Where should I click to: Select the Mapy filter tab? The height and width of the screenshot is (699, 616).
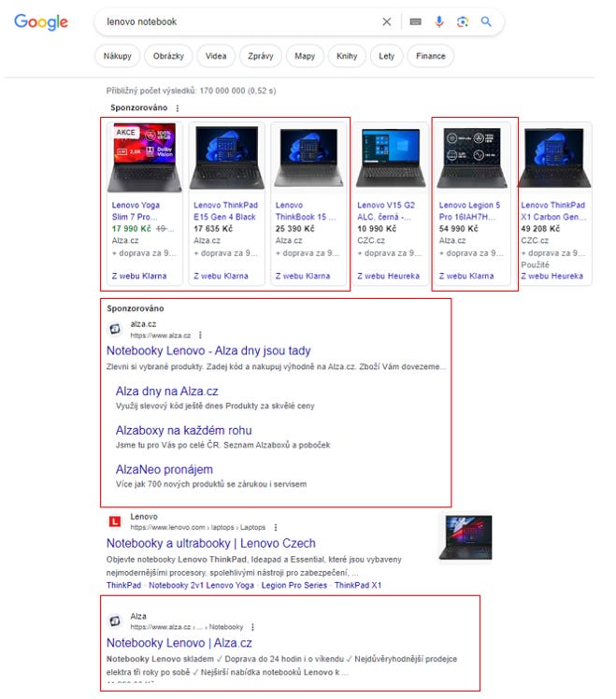click(x=305, y=56)
